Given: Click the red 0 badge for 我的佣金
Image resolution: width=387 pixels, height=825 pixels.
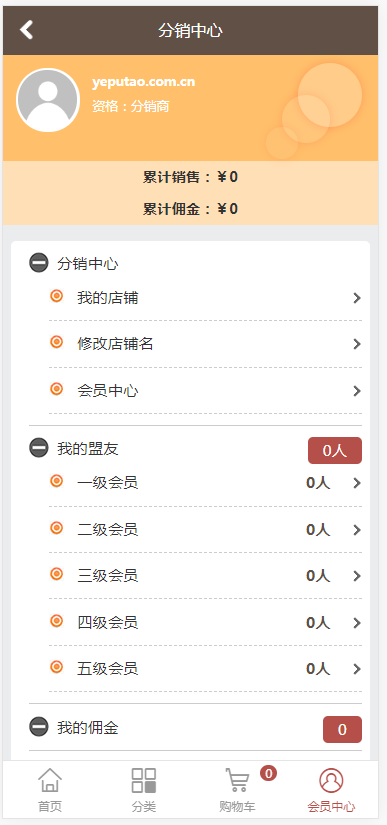Looking at the screenshot, I should click(x=342, y=729).
